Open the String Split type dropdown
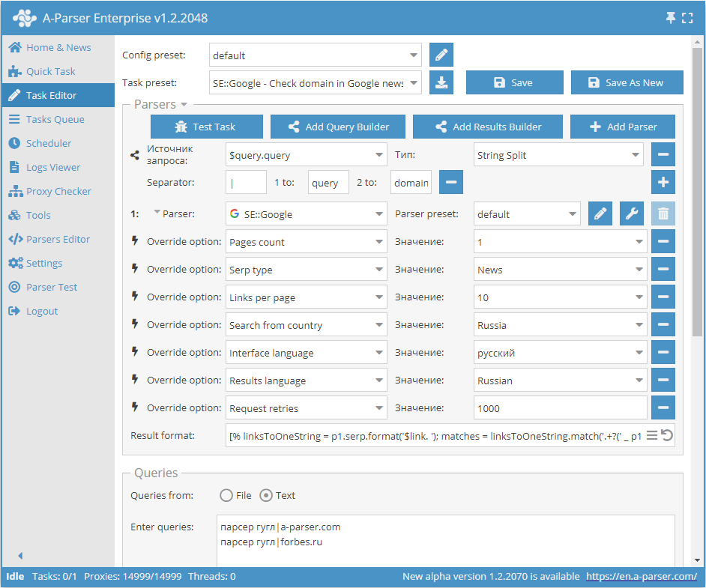The height and width of the screenshot is (588, 706). tap(560, 156)
